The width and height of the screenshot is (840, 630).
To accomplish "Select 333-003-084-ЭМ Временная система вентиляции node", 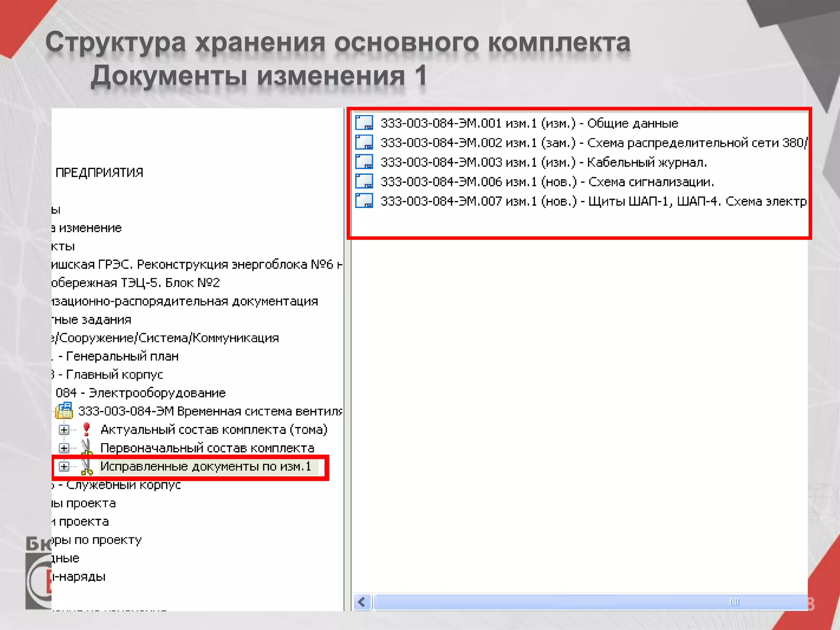I will pyautogui.click(x=210, y=411).
